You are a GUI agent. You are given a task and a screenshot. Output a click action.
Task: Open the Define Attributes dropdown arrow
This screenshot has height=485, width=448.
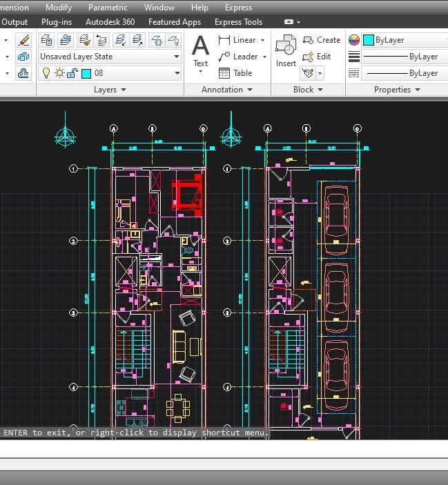320,73
